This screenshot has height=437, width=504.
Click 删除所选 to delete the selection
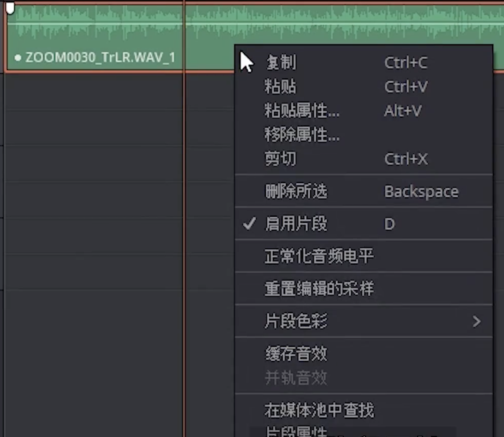click(296, 191)
